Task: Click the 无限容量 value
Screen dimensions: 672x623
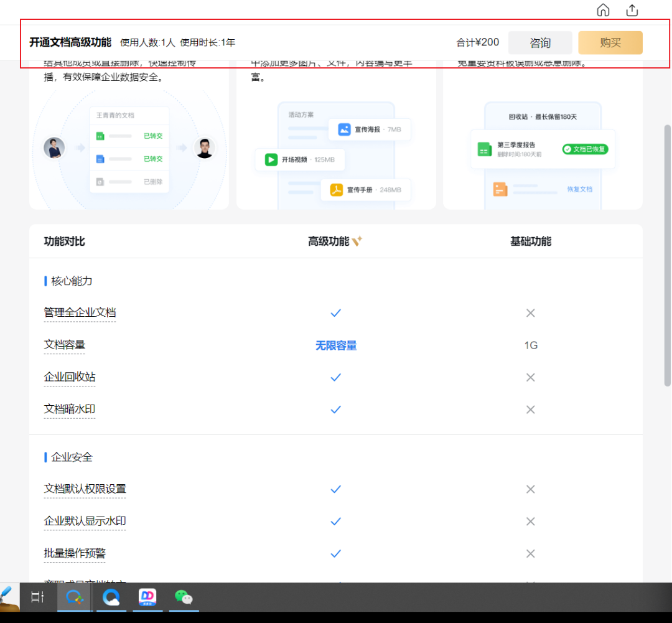Action: pyautogui.click(x=336, y=345)
